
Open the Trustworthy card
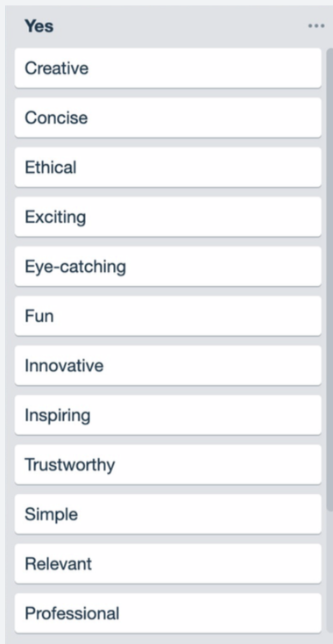tap(167, 464)
